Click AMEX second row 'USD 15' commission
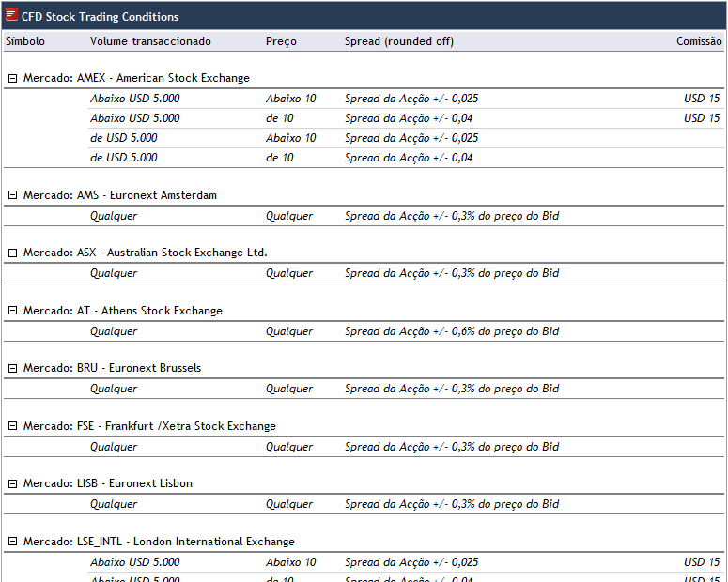Viewport: 728px width, 582px height. coord(702,118)
